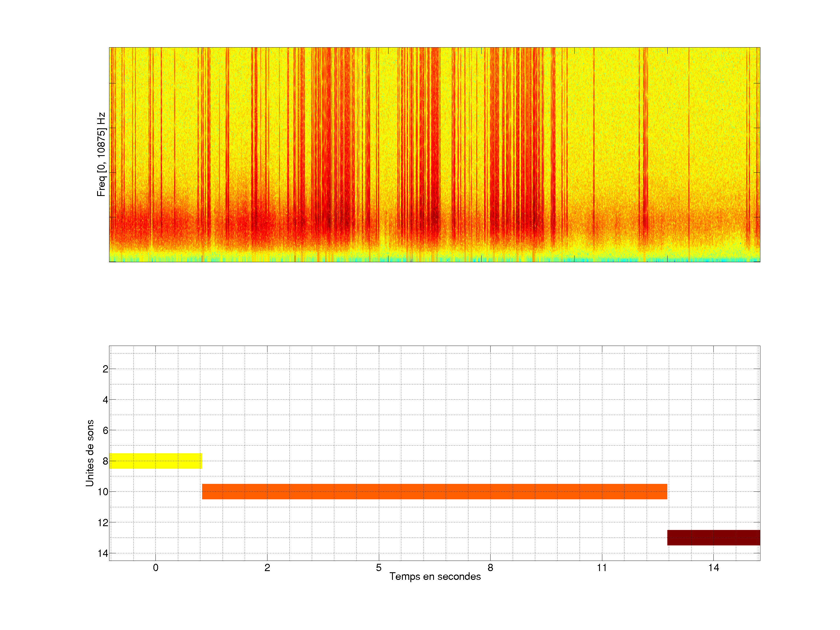
Task: Click the y-axis tick label 4
Action: (105, 400)
